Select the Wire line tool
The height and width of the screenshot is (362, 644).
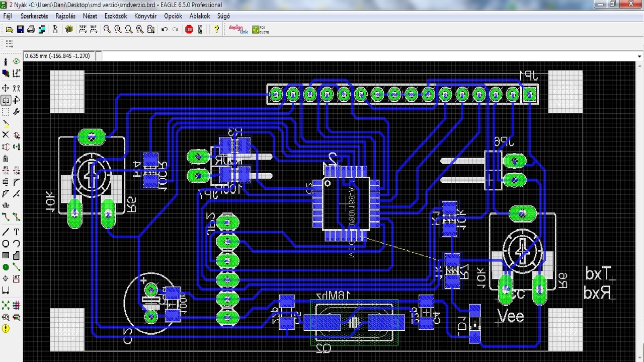coord(6,232)
